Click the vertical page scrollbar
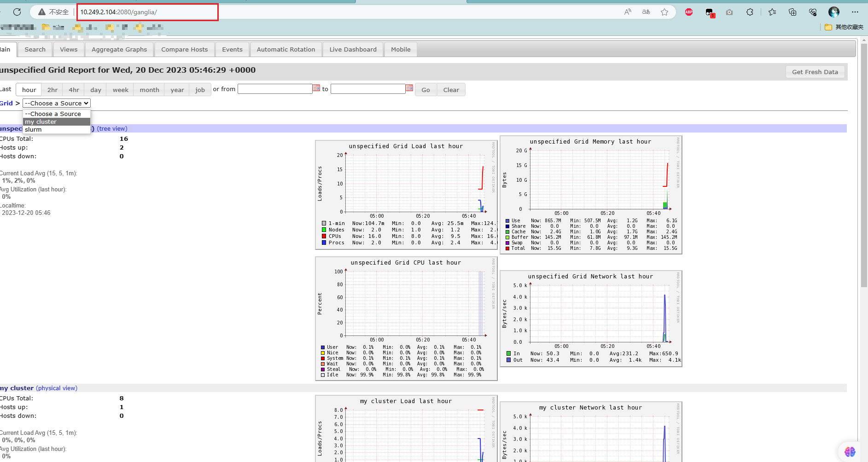 [x=864, y=166]
